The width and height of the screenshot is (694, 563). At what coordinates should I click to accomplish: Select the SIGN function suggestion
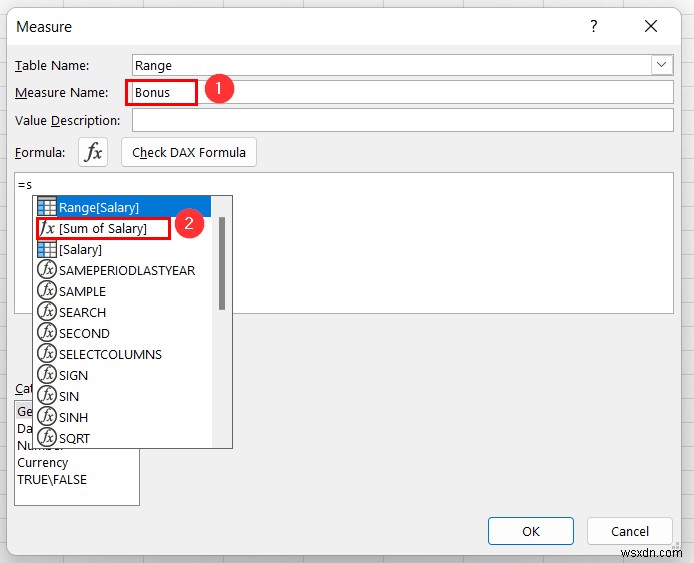click(x=123, y=375)
